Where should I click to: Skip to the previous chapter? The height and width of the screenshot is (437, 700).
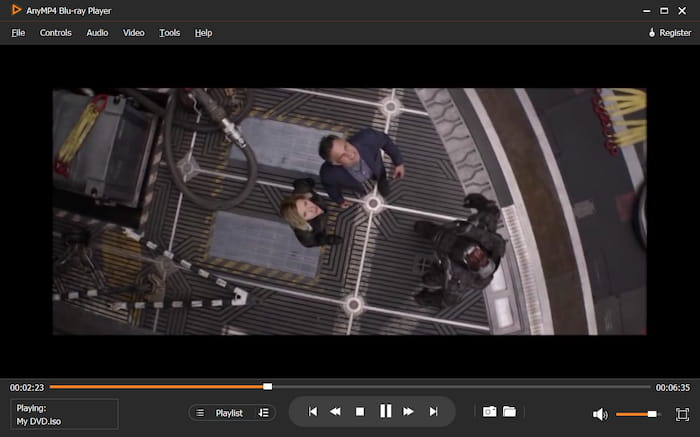[x=313, y=412]
